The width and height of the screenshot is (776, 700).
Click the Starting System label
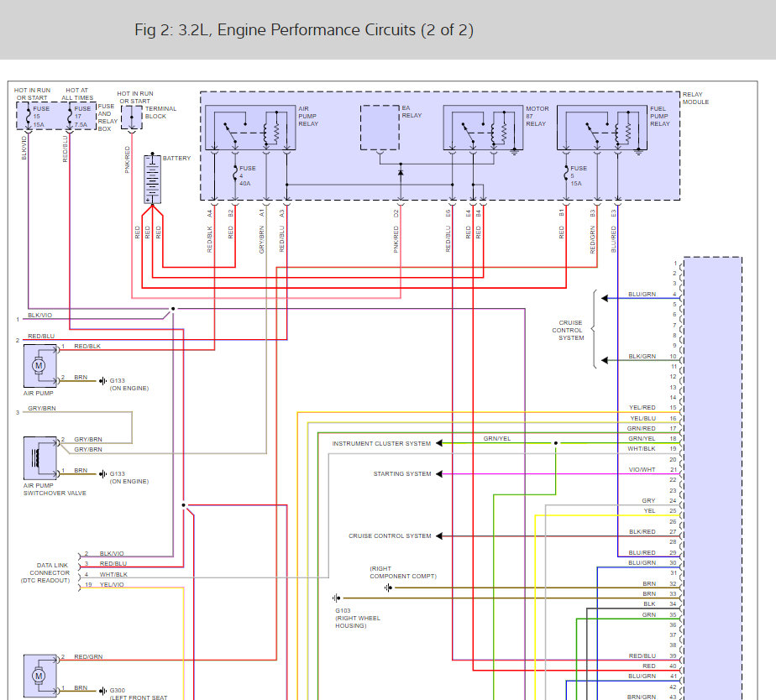(401, 473)
